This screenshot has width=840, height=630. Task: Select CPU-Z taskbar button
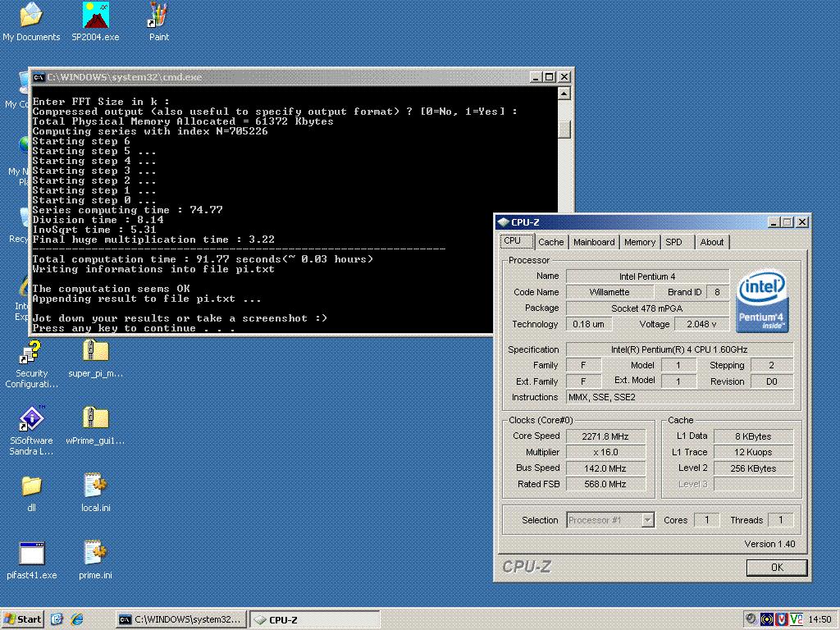tap(314, 619)
